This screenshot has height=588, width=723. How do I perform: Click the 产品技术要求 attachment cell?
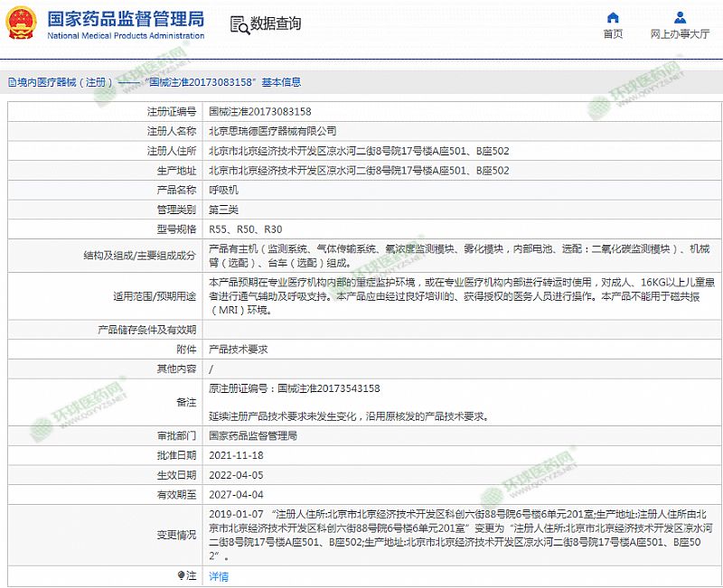tap(239, 349)
